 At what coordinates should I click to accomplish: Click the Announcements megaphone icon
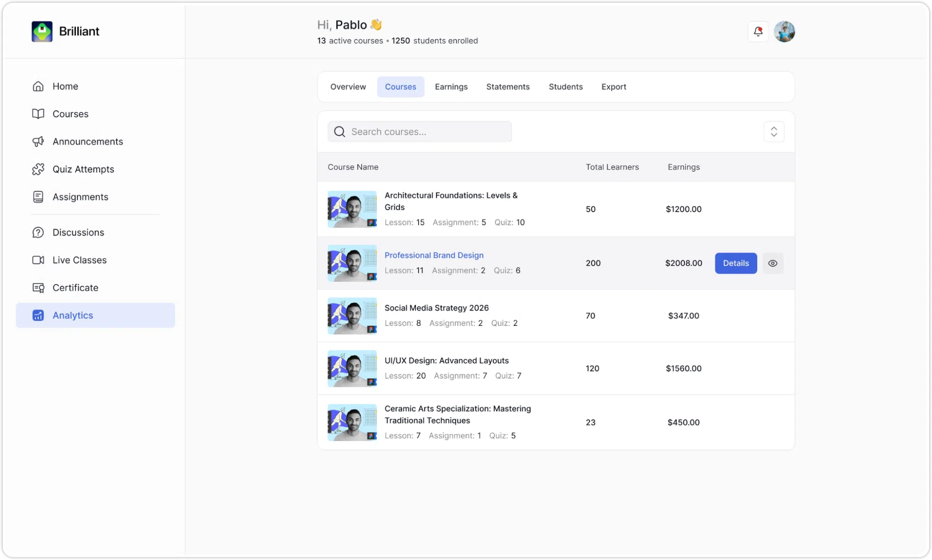click(x=38, y=141)
